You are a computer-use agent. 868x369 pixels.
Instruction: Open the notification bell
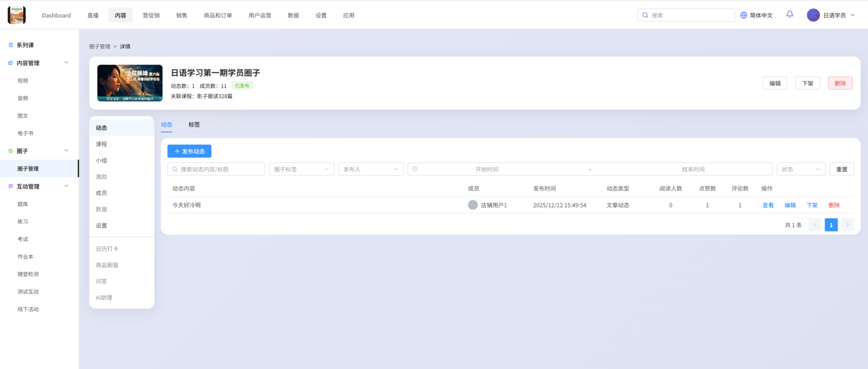[790, 15]
